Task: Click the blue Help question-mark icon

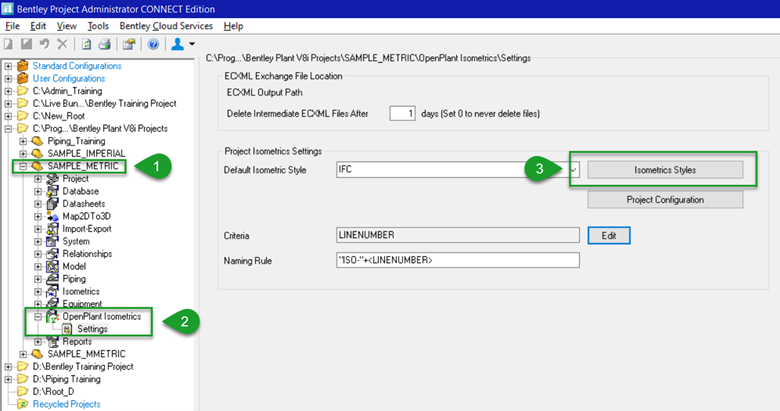Action: point(153,44)
